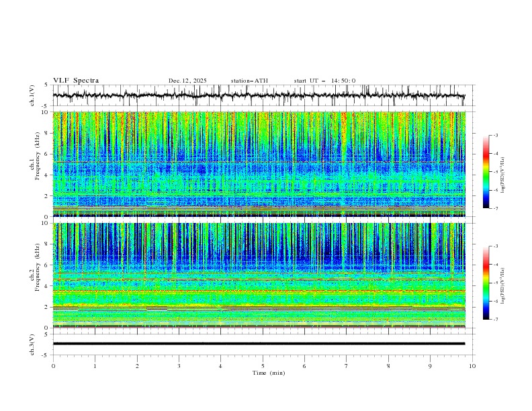Click the "-7" tick on ch.2 colorbar
This screenshot has width=532, height=411.
pos(495,320)
